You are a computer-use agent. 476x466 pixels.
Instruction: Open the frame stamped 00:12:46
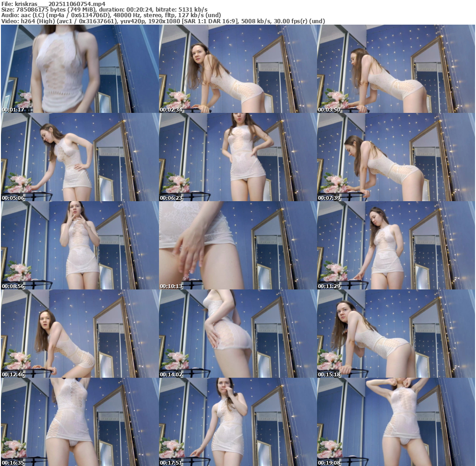tap(80, 334)
